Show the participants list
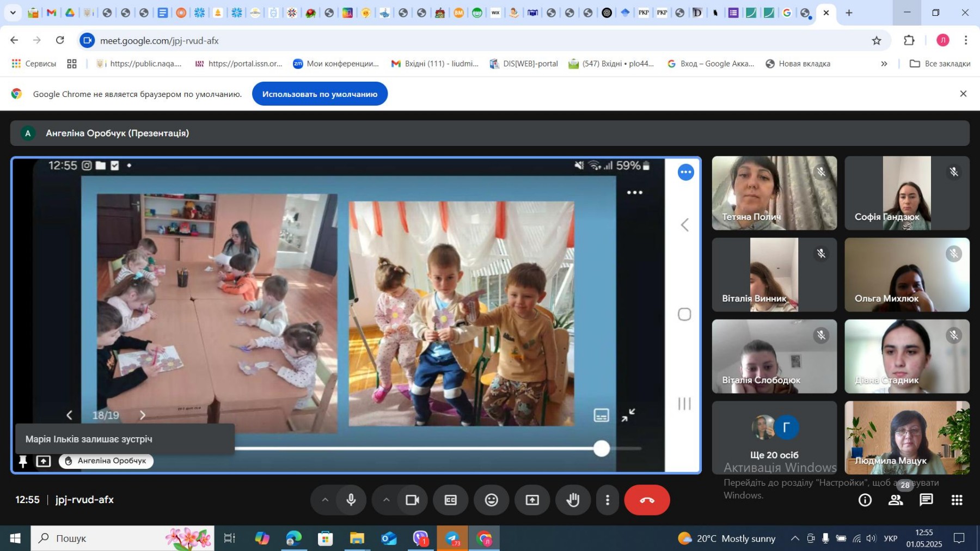Screen dimensions: 980x551 (x=896, y=500)
